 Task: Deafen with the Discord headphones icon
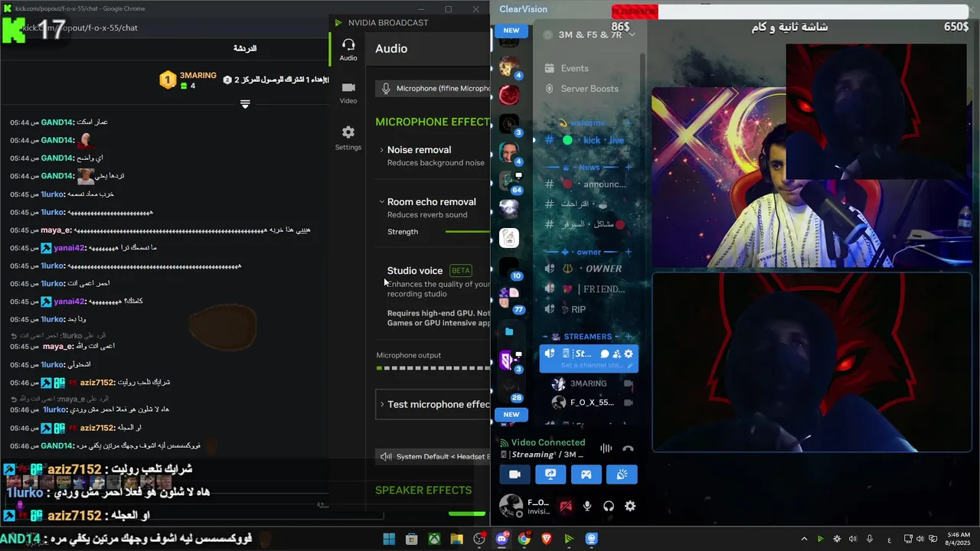pos(609,506)
